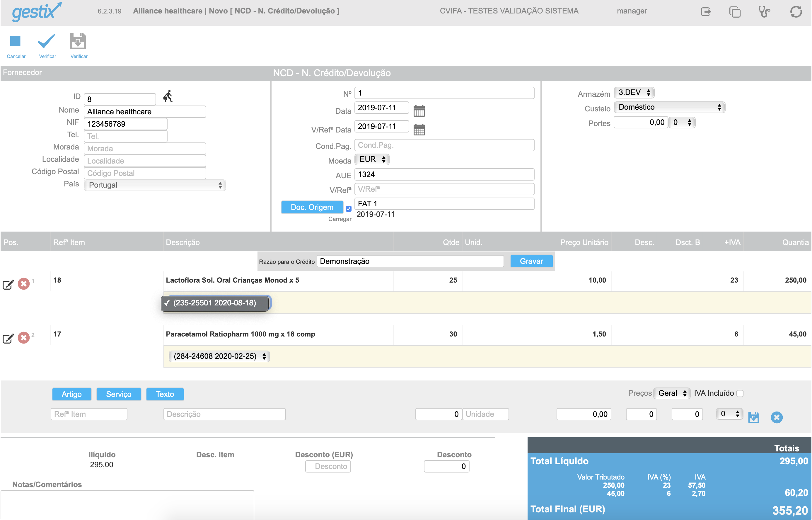Delete the Paracetamol line with red X
Screen dimensions: 812x520
(24, 338)
